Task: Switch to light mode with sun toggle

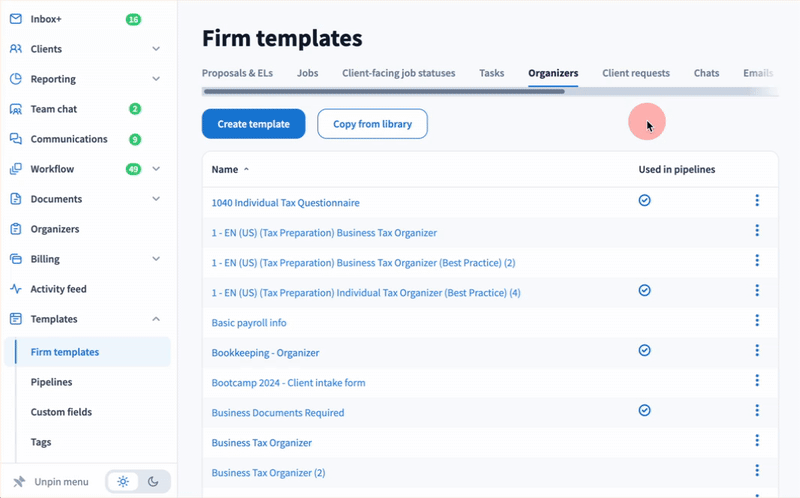Action: tap(124, 481)
